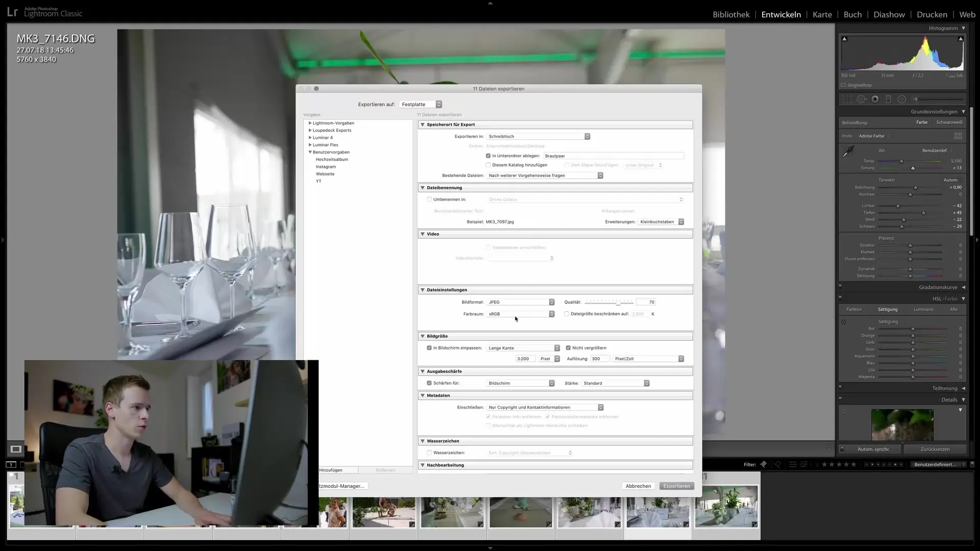Click the Abbrechen button
Screen dimensions: 980x551
[638, 486]
